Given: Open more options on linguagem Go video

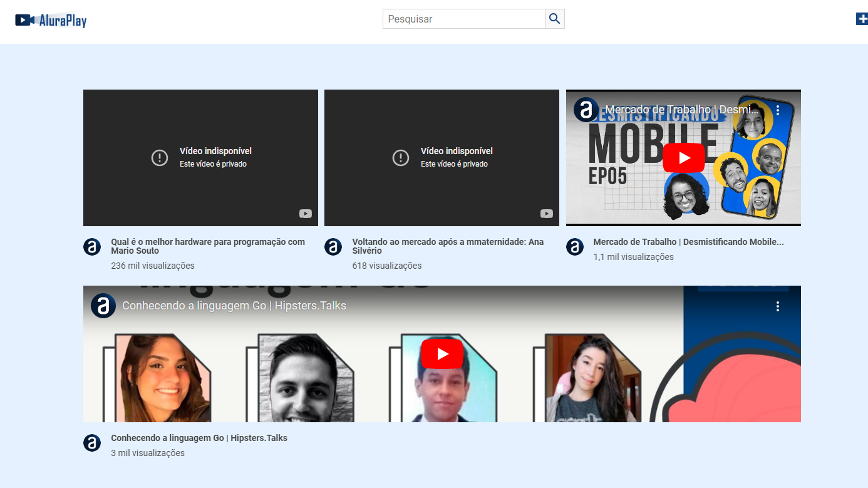Looking at the screenshot, I should [x=778, y=306].
